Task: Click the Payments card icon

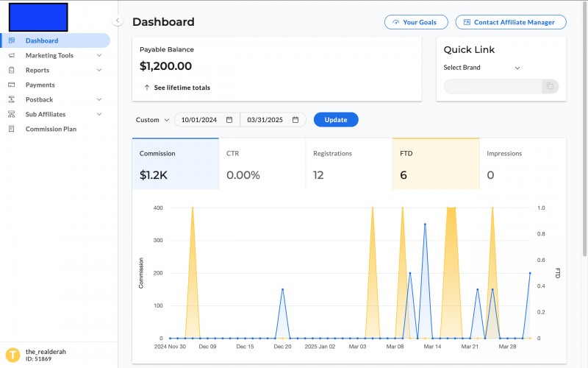Action: click(11, 85)
